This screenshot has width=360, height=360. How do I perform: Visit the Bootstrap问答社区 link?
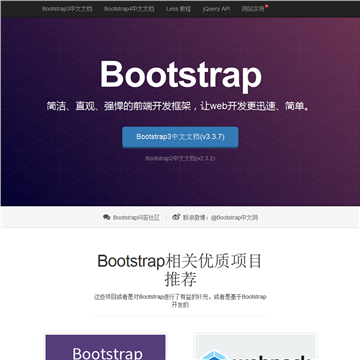136,218
